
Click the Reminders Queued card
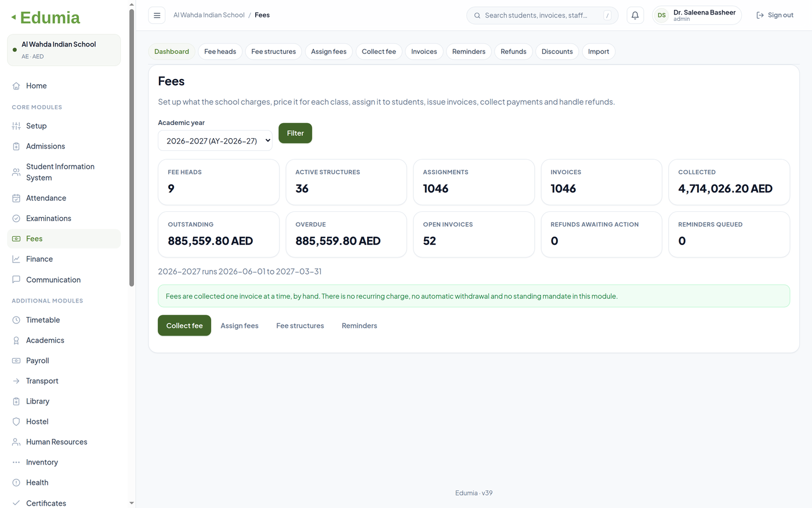click(729, 235)
